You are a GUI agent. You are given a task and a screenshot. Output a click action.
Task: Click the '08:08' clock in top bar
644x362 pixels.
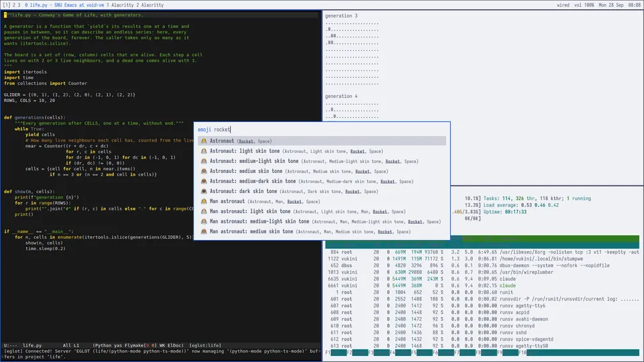tap(635, 5)
